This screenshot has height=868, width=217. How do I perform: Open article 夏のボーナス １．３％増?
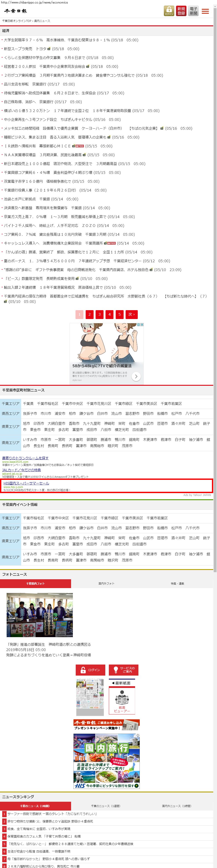(x=72, y=261)
